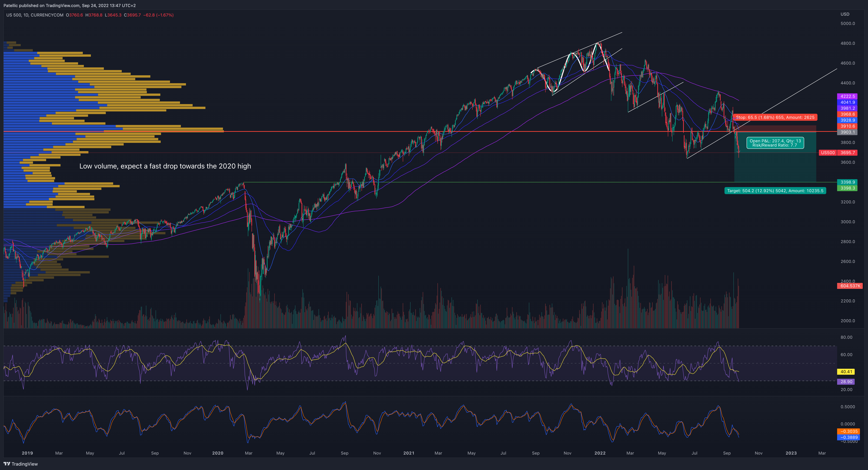Click the yellow 40.41 RSI value label
Screen dimensions: 868x470
coord(846,372)
